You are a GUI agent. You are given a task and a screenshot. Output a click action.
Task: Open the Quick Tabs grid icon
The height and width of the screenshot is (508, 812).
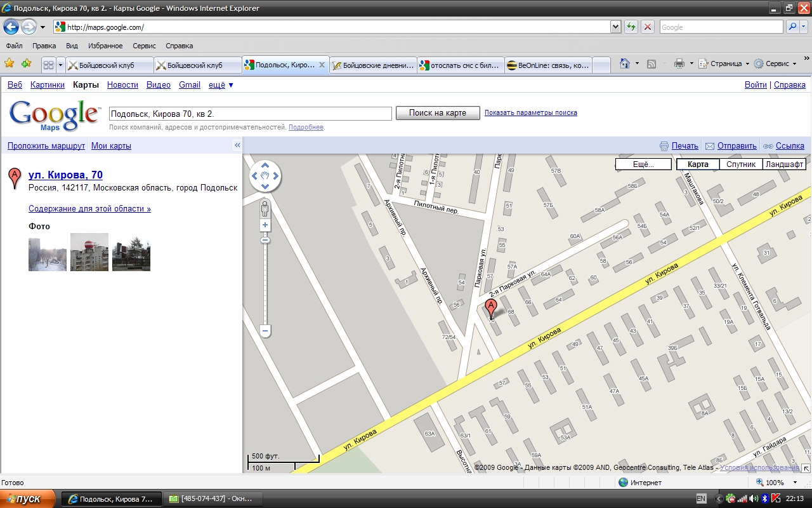coord(48,65)
